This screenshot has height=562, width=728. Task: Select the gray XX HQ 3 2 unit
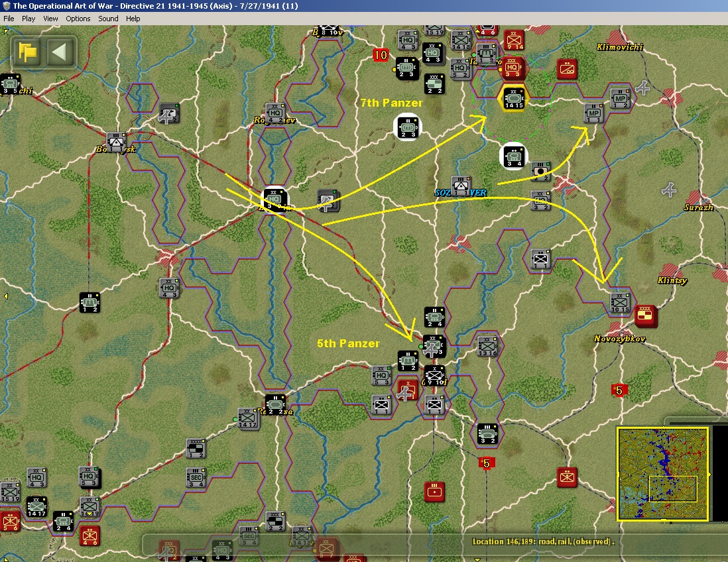click(540, 201)
